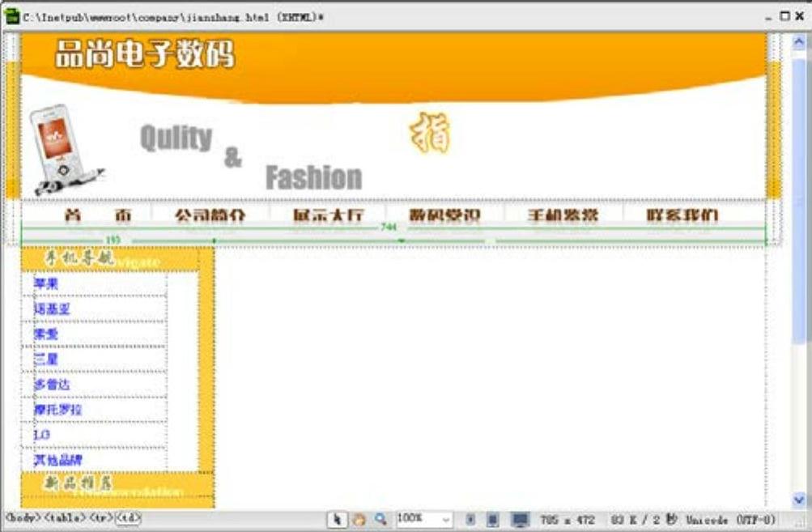Click the 索爱 brand link
Image resolution: width=812 pixels, height=532 pixels.
click(x=46, y=334)
